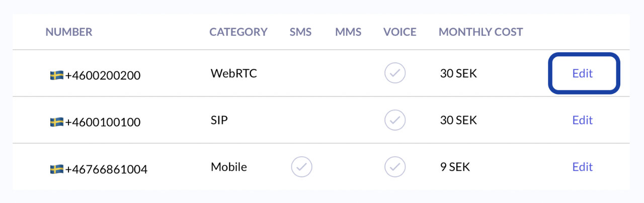Click the VOICE column header
644x203 pixels.
coord(399,32)
